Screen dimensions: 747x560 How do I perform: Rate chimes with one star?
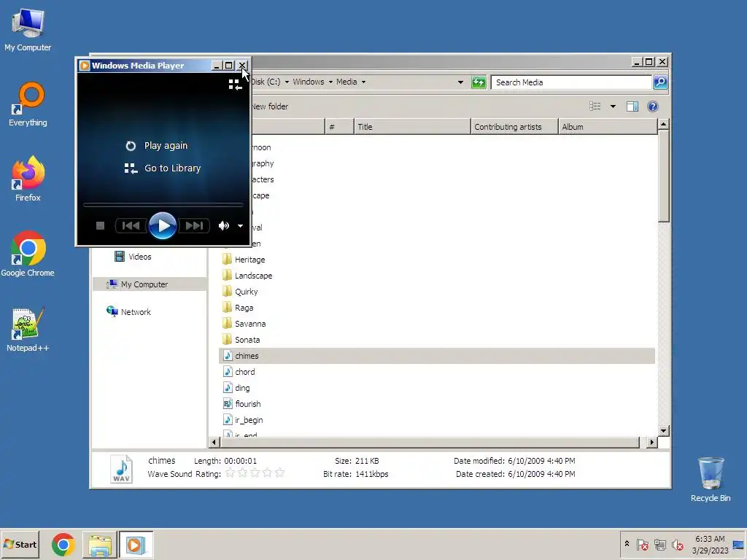point(230,472)
